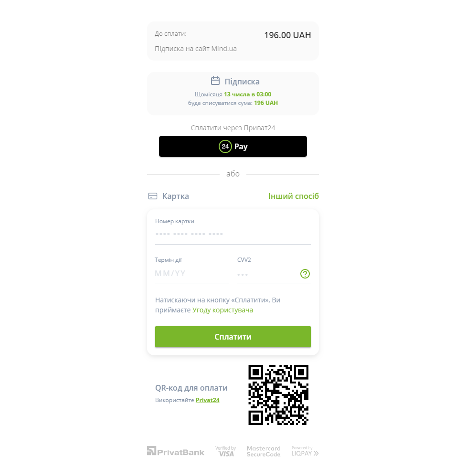Focus the CVV2 code field
The width and height of the screenshot is (466, 476).
(x=267, y=274)
